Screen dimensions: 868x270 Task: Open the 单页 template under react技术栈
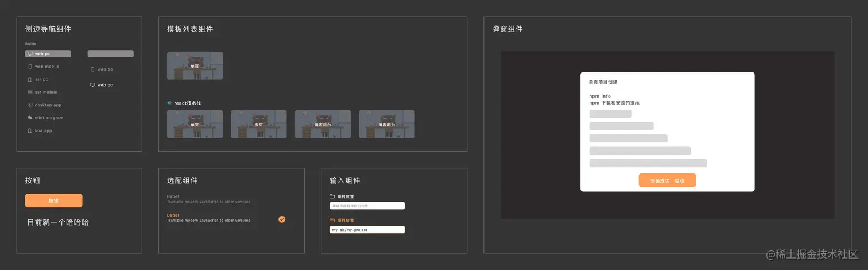point(195,124)
